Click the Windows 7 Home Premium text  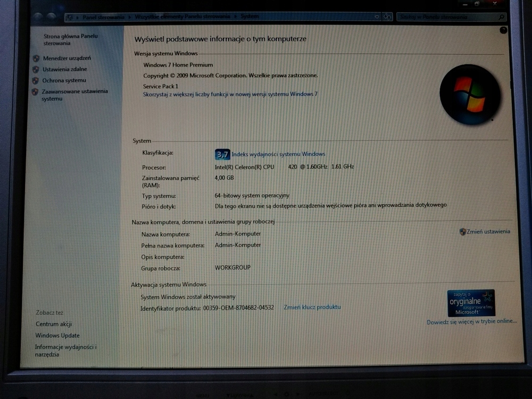pyautogui.click(x=178, y=65)
